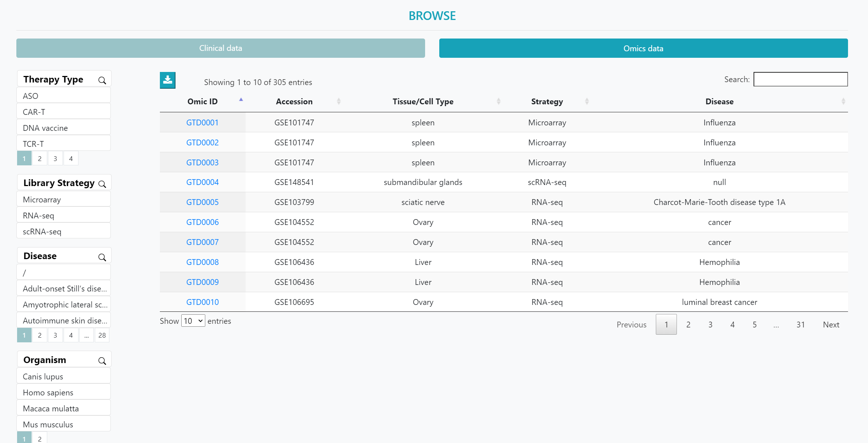Image resolution: width=868 pixels, height=443 pixels.
Task: Filter by Autoimmune skin disease
Action: coord(64,321)
